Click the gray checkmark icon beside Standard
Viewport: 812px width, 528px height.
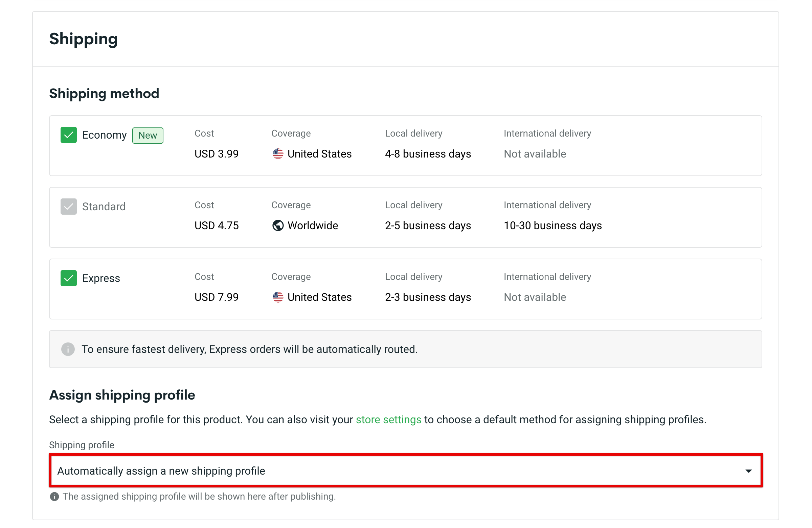[68, 206]
